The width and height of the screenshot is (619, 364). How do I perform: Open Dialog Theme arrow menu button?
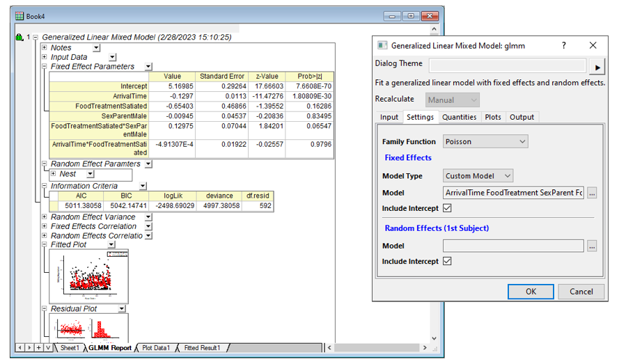coord(597,68)
